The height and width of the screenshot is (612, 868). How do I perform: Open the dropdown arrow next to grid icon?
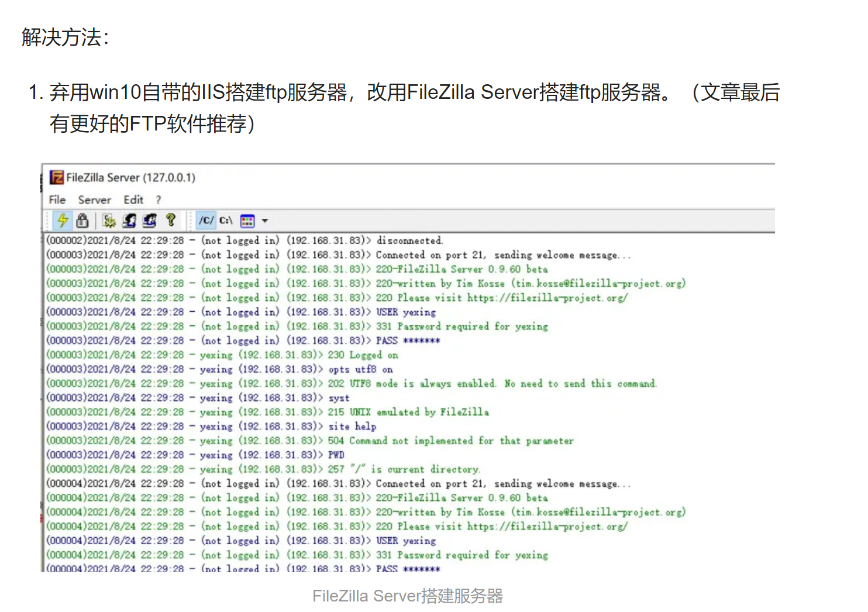tap(265, 221)
